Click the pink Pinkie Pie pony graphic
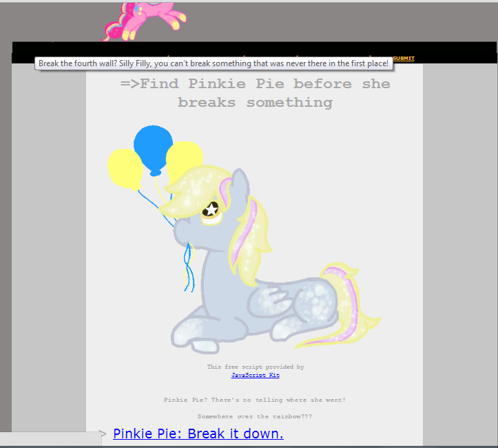498x448 pixels. tap(143, 21)
